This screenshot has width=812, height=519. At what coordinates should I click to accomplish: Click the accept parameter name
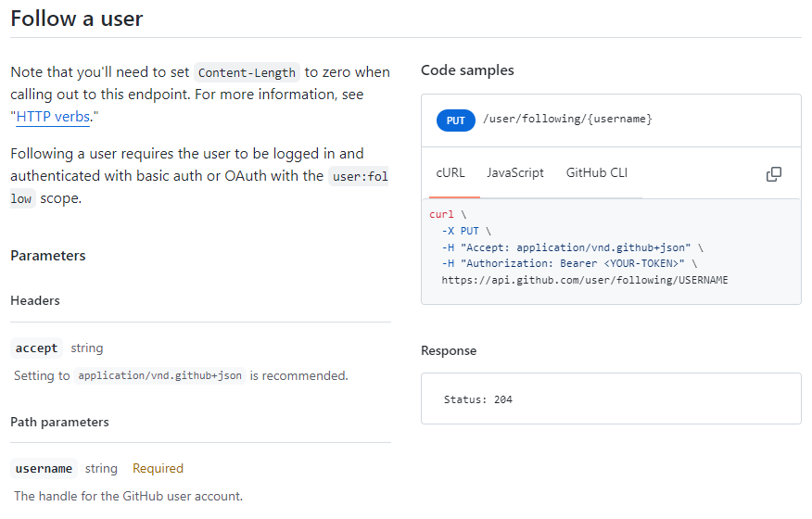point(36,348)
